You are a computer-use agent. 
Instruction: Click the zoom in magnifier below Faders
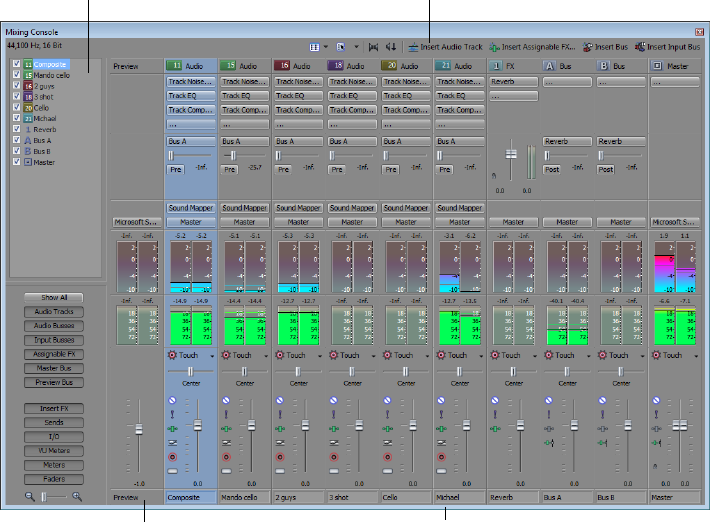(76, 496)
